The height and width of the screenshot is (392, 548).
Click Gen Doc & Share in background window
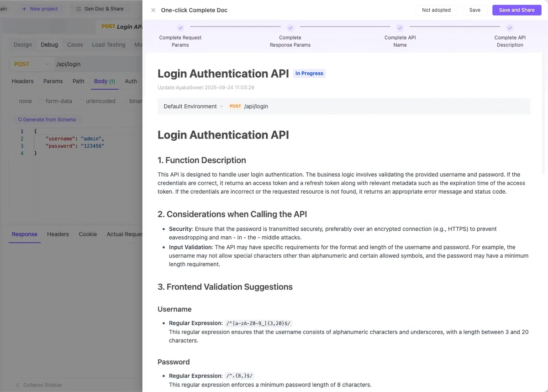click(x=100, y=9)
